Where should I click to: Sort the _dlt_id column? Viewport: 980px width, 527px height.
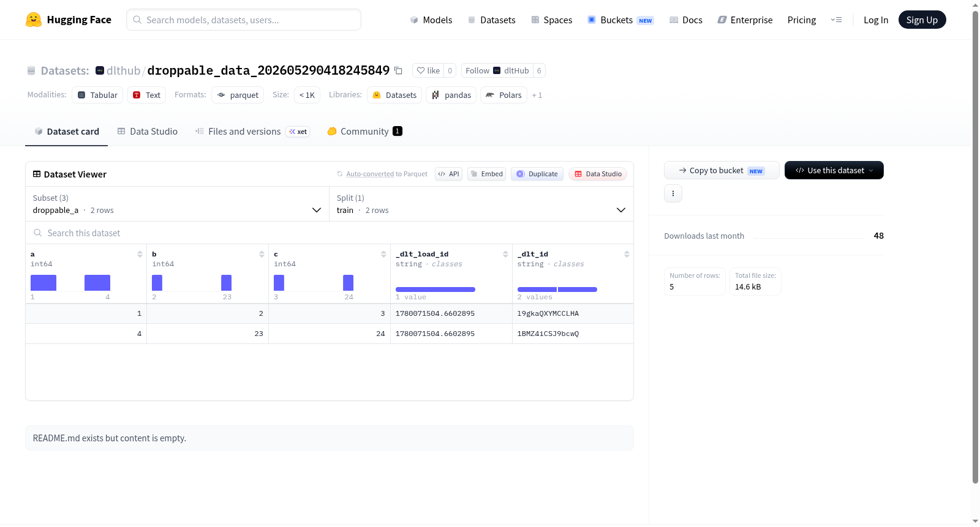627,254
